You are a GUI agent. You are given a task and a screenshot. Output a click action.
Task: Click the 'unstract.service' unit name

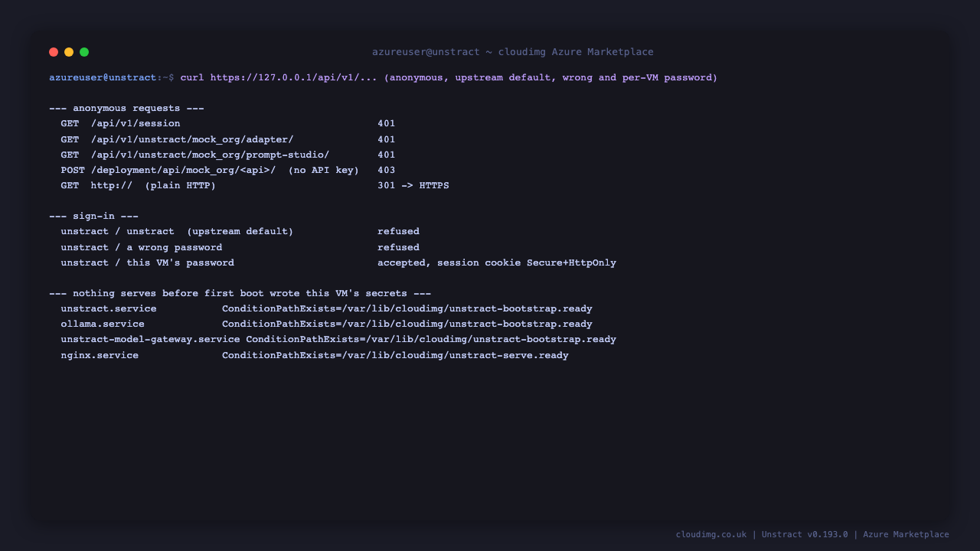tap(109, 308)
